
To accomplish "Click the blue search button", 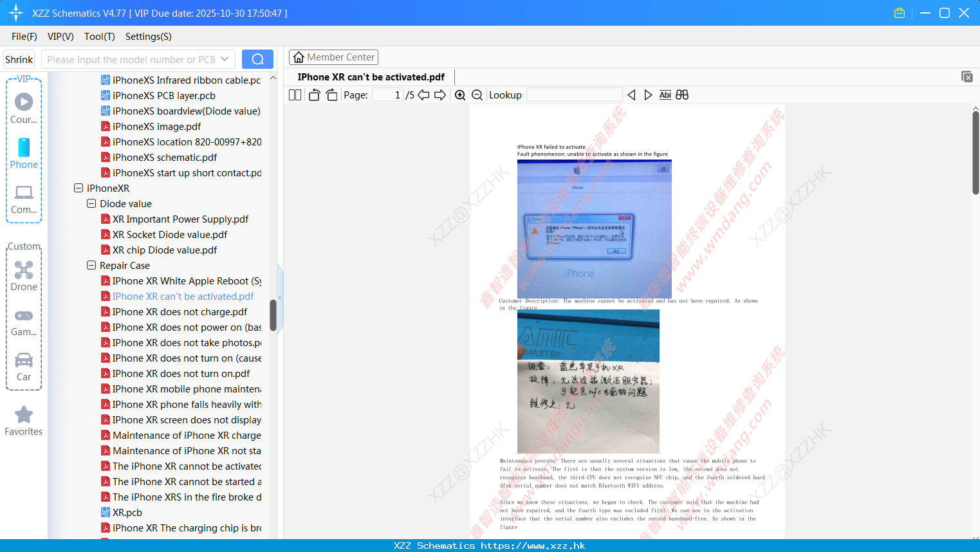I will pos(257,59).
